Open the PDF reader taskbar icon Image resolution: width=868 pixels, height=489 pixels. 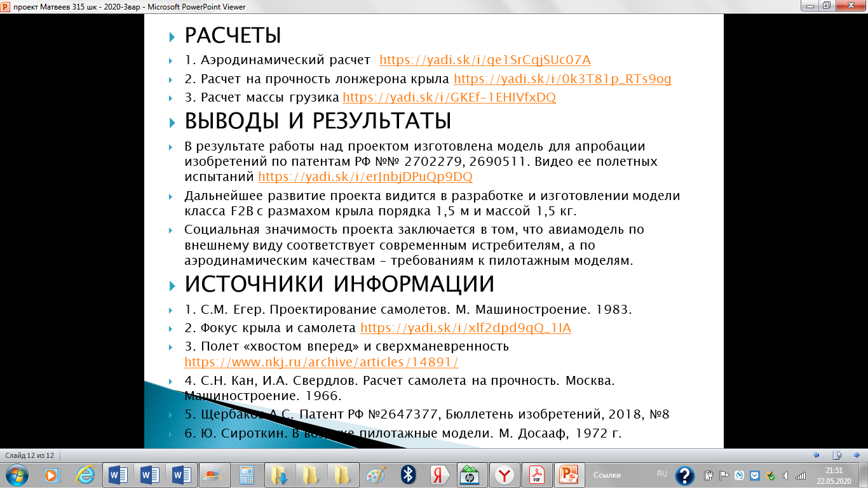click(x=537, y=475)
